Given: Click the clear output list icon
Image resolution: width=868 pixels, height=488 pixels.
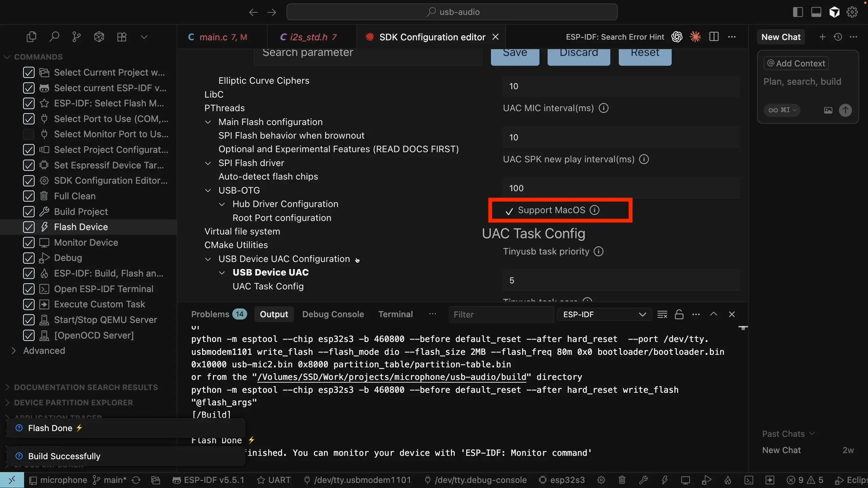Looking at the screenshot, I should [662, 314].
